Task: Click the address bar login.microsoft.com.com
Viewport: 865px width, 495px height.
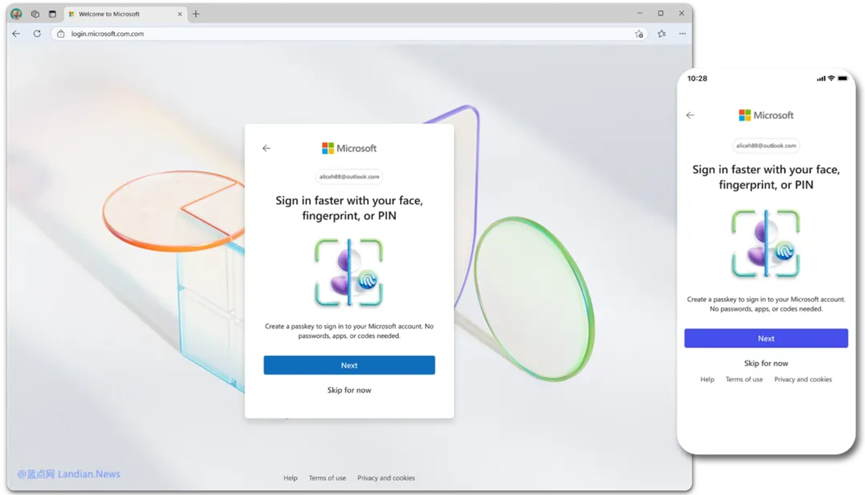Action: point(349,34)
